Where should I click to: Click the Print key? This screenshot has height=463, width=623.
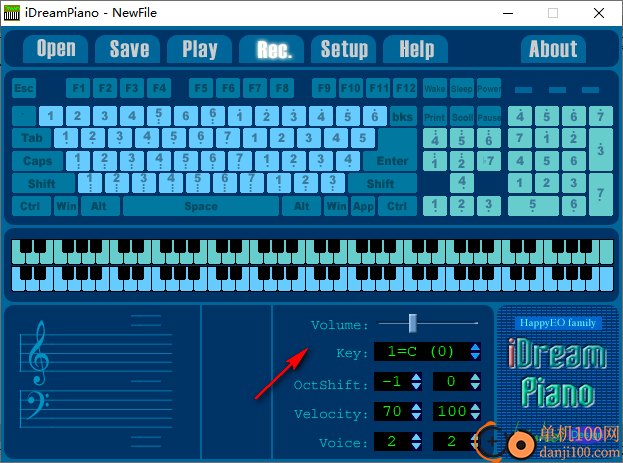[435, 116]
